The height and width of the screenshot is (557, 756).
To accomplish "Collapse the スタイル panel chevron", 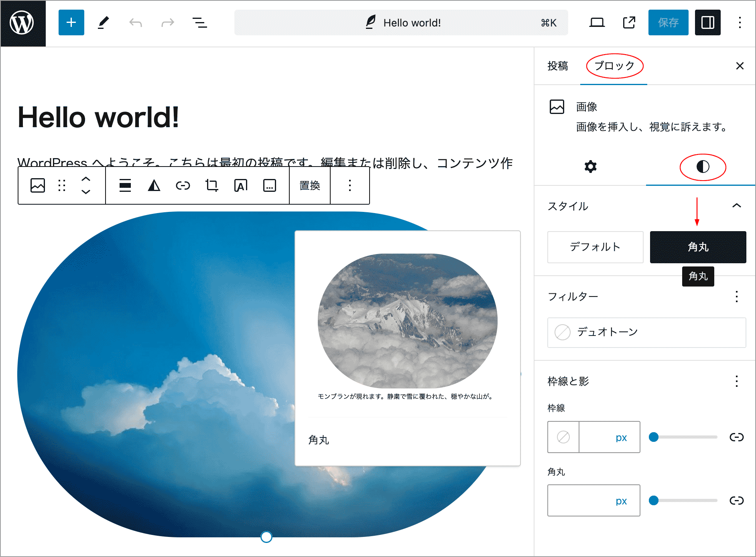I will point(736,206).
